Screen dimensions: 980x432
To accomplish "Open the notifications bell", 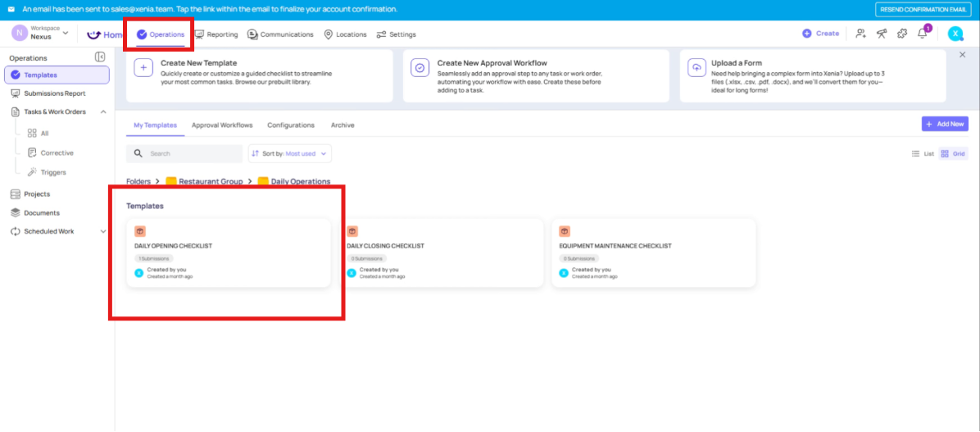I will click(x=923, y=34).
